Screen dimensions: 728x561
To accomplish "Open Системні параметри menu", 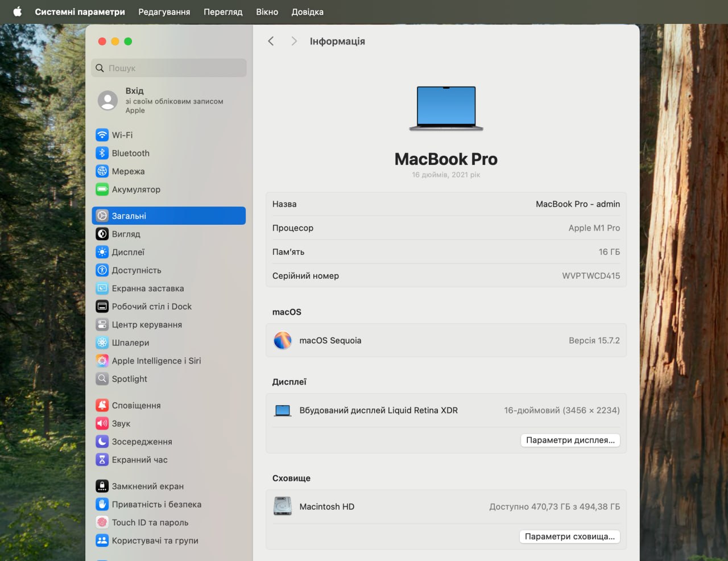I will point(80,11).
